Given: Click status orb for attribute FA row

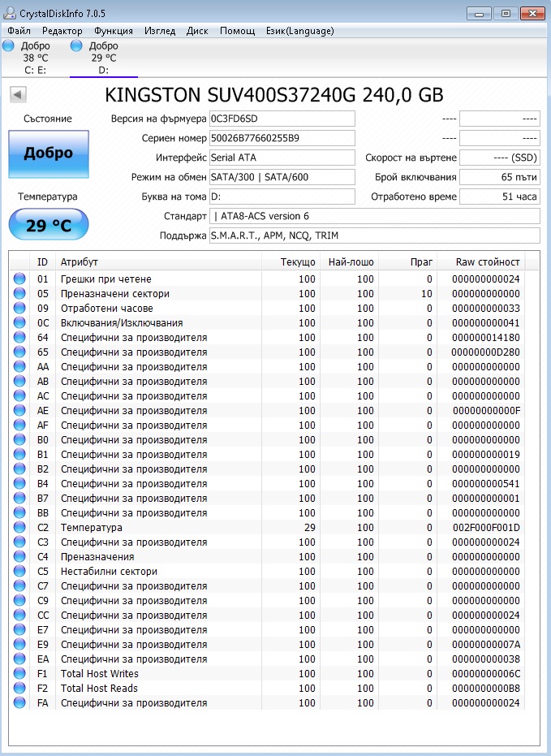Looking at the screenshot, I should tap(19, 702).
